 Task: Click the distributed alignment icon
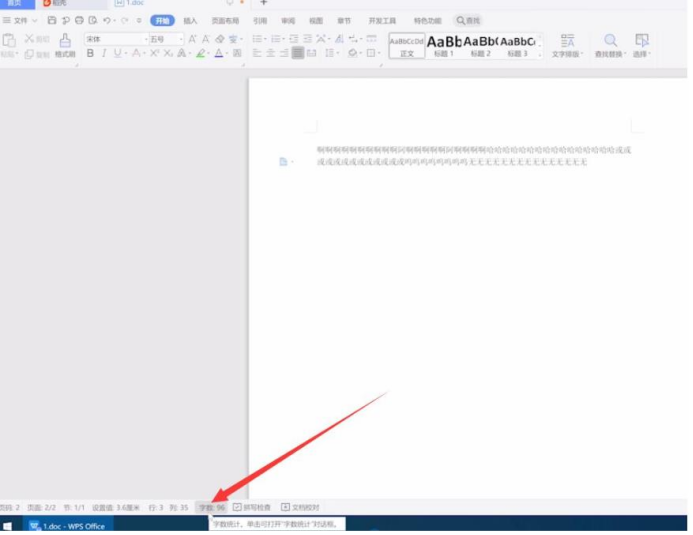coord(312,53)
